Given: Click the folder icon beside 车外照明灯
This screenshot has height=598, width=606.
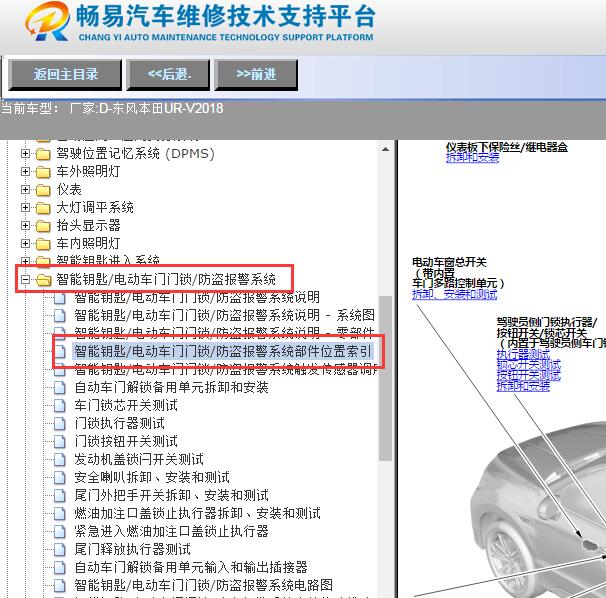Looking at the screenshot, I should (x=43, y=172).
